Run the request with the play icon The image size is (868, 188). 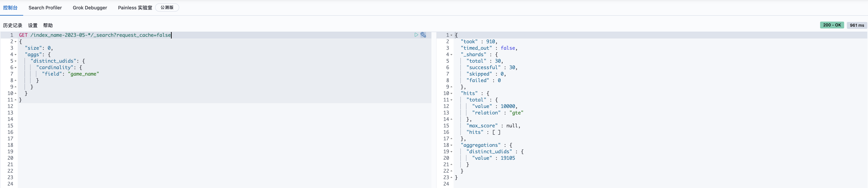416,35
